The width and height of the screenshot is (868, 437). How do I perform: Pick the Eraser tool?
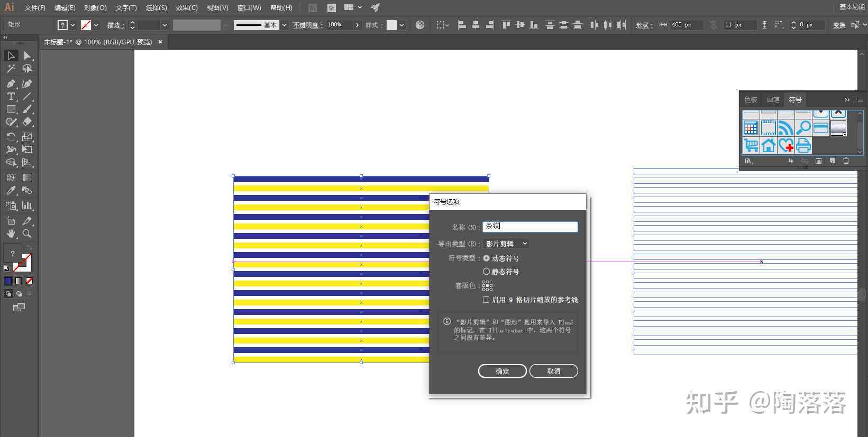28,122
